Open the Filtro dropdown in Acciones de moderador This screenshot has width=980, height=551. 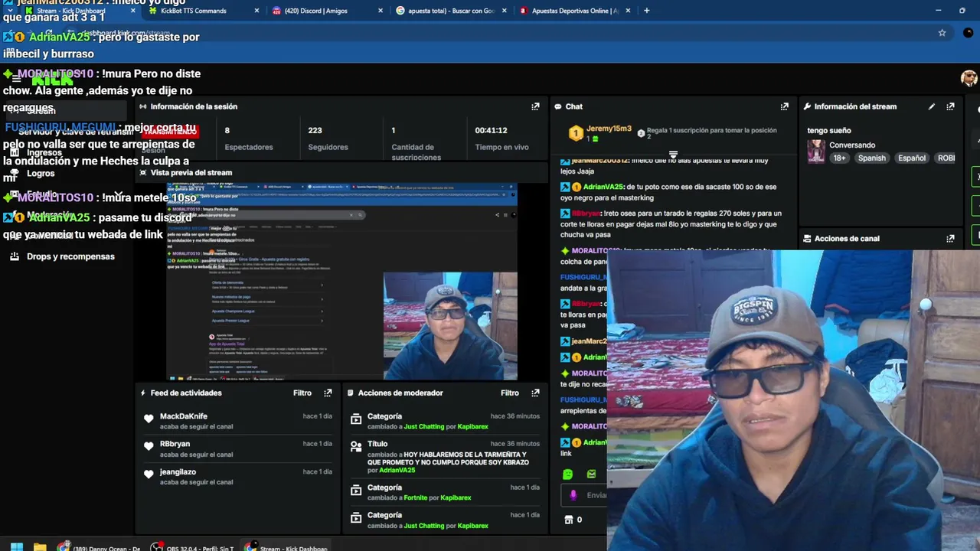tap(510, 393)
